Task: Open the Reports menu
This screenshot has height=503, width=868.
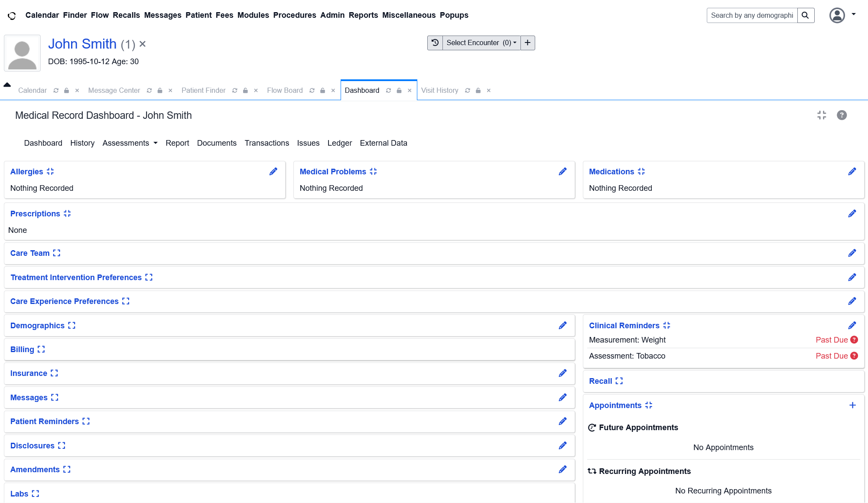Action: tap(363, 15)
